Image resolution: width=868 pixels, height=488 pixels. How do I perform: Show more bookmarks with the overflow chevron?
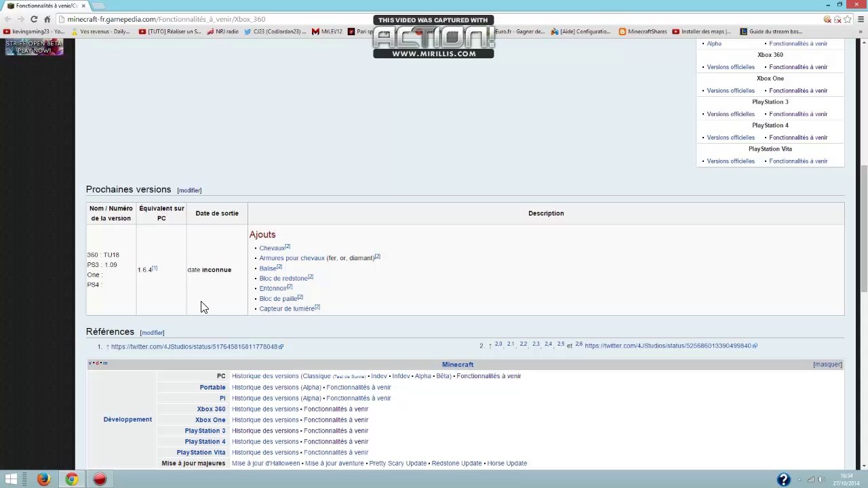[x=861, y=31]
